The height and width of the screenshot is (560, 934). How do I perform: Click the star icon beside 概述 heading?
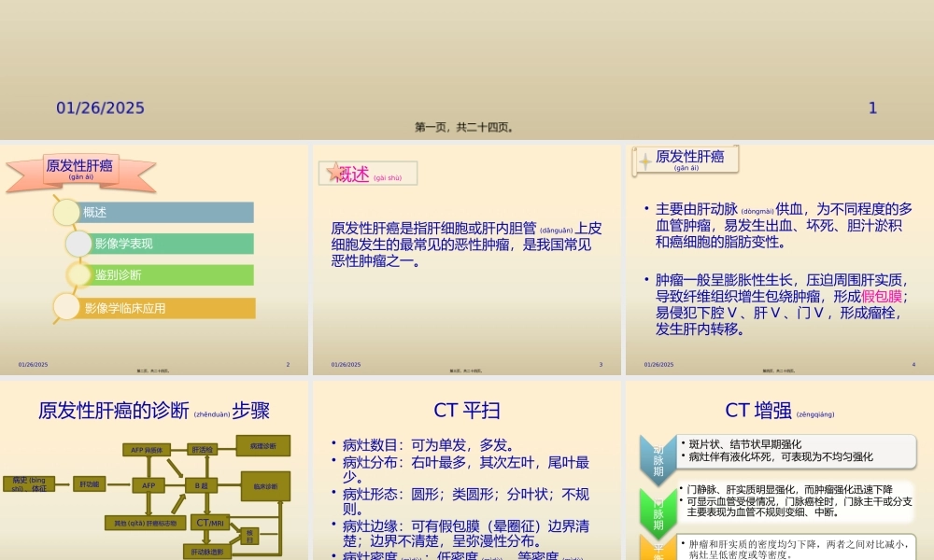334,173
